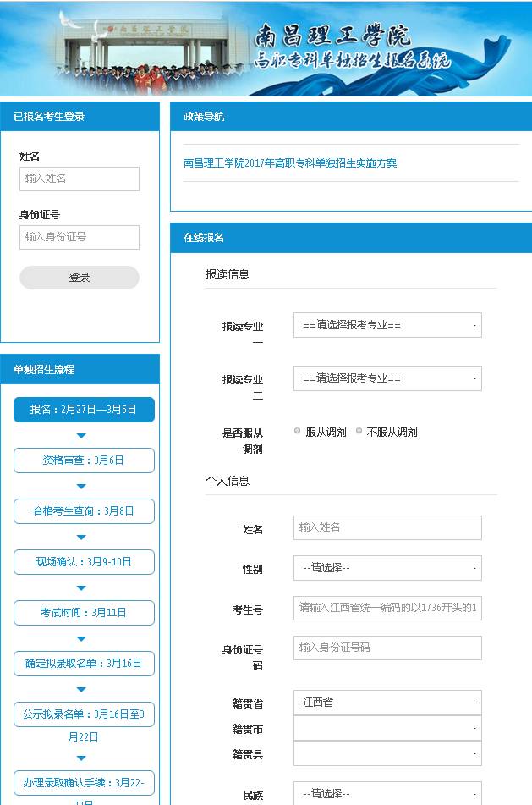Click the 单独招生流程 panel header

(x=80, y=370)
